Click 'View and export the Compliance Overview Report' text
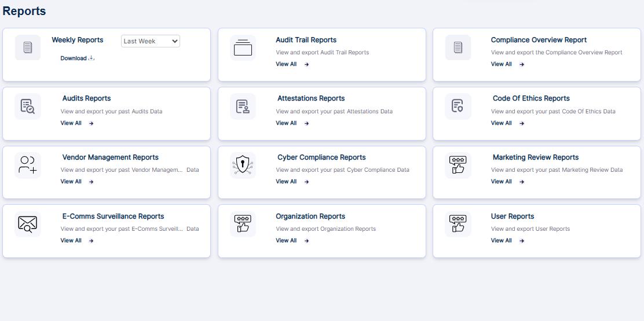 pos(557,53)
